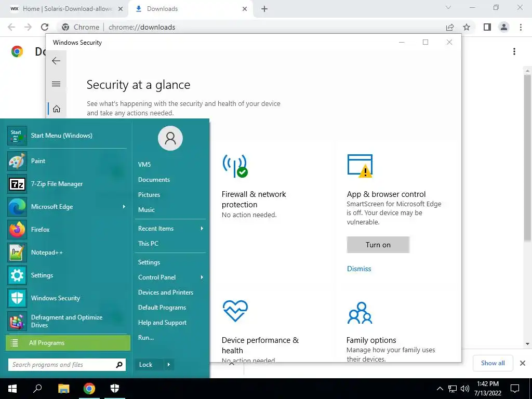Open the network tray icon
Image resolution: width=532 pixels, height=399 pixels.
tap(453, 389)
